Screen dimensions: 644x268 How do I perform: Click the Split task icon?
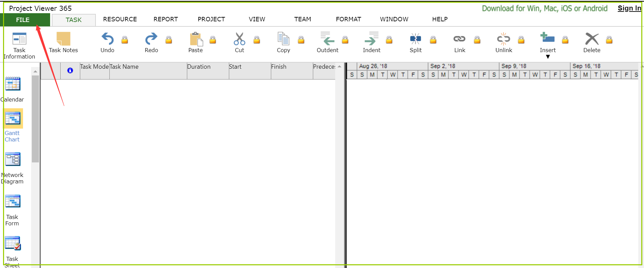tap(415, 39)
